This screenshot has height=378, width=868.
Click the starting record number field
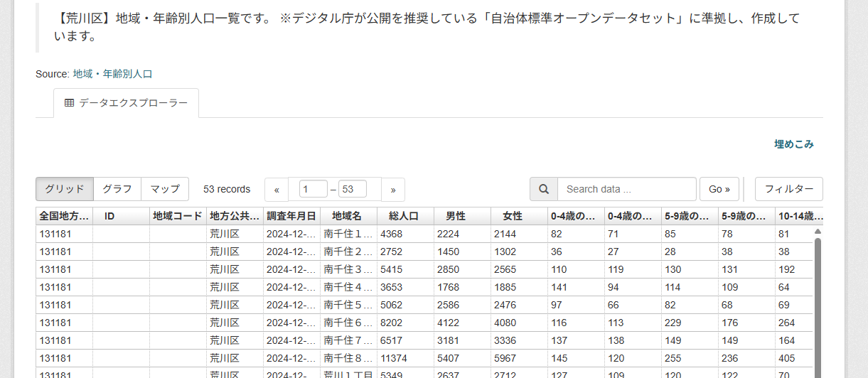click(313, 189)
